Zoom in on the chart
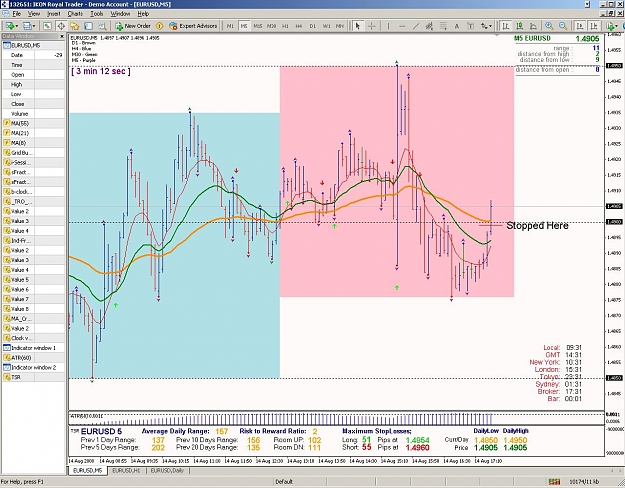Image resolution: width=625 pixels, height=488 pixels. pos(549,26)
